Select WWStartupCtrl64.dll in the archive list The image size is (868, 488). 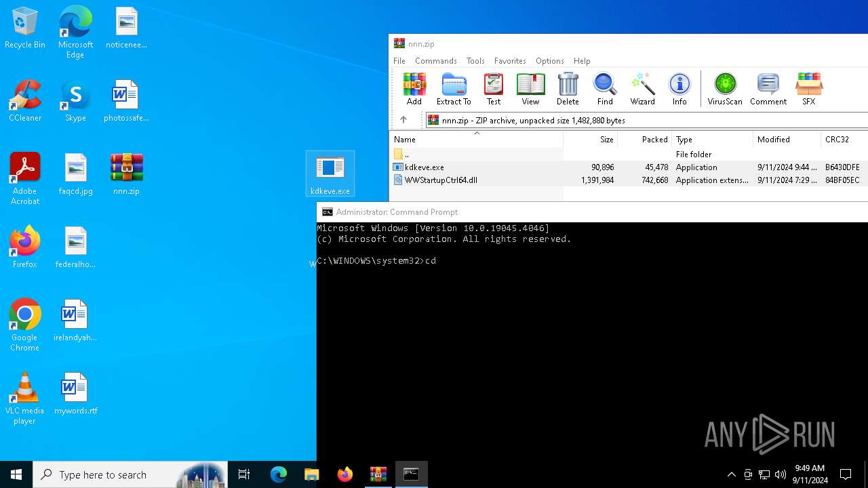(x=629, y=180)
